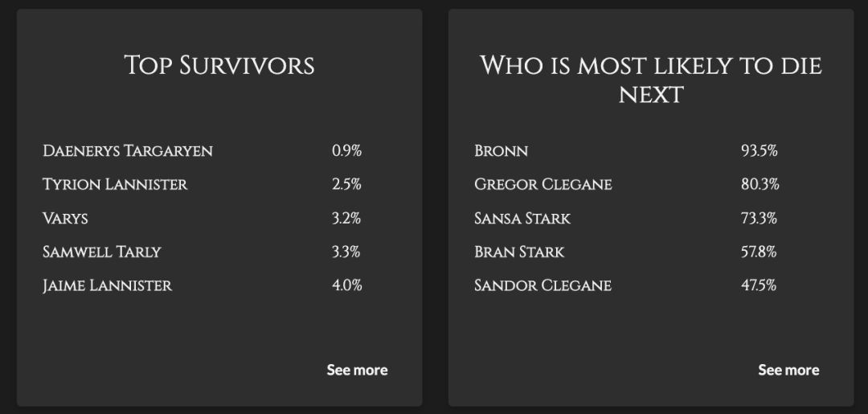Screen dimensions: 868x414
Task: Select the Bran Stark entry
Action: pos(519,252)
